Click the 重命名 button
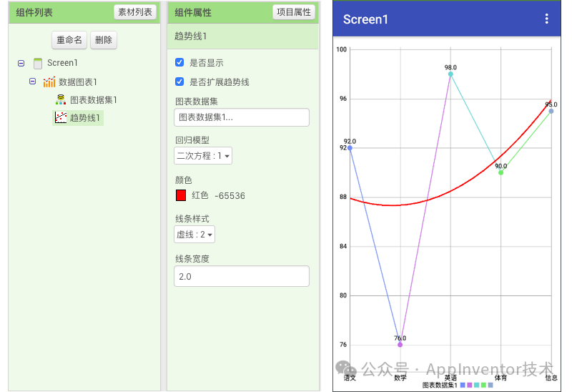Image resolution: width=572 pixels, height=392 pixels. 69,40
